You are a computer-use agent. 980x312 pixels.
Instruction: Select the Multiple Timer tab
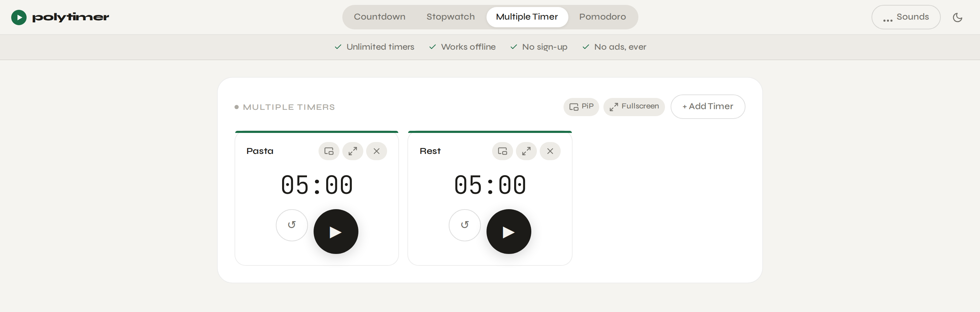pyautogui.click(x=527, y=17)
